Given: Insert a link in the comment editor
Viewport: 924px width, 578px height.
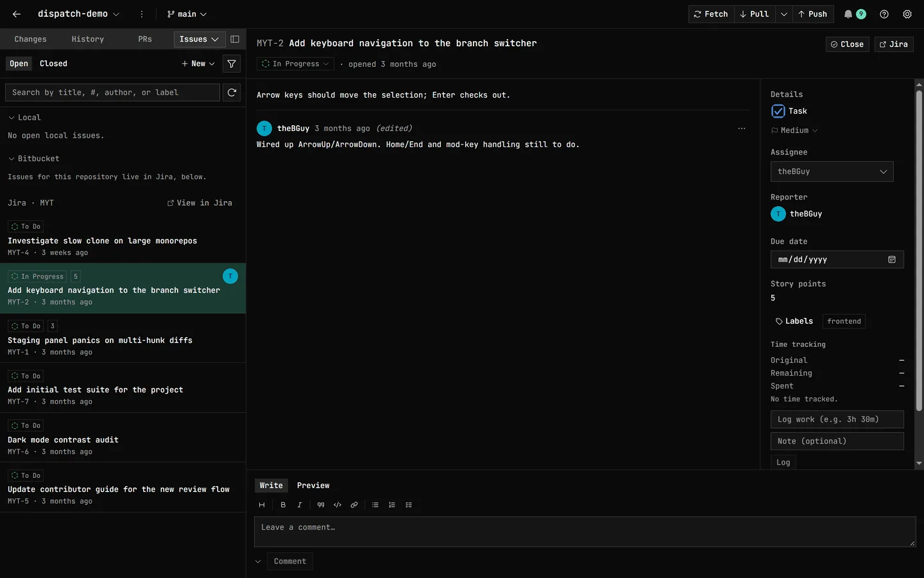Looking at the screenshot, I should [354, 505].
